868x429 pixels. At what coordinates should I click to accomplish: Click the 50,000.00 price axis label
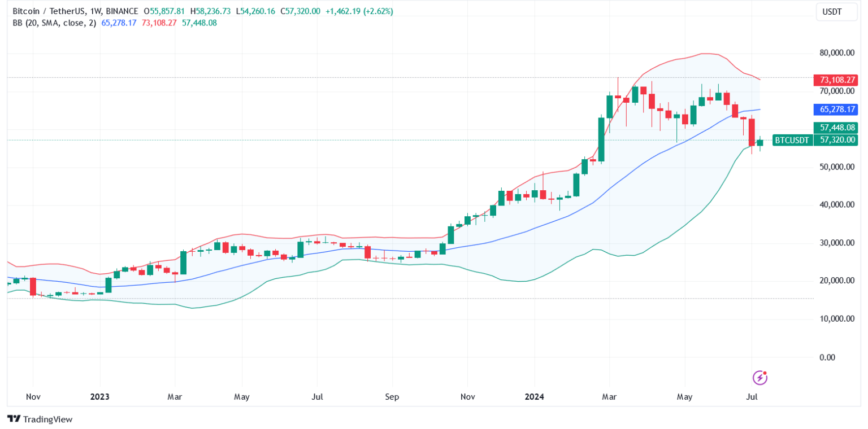pos(836,167)
